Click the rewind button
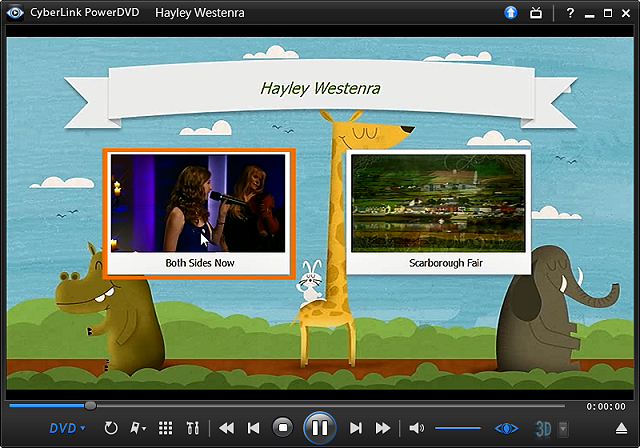640x448 pixels. tap(227, 428)
